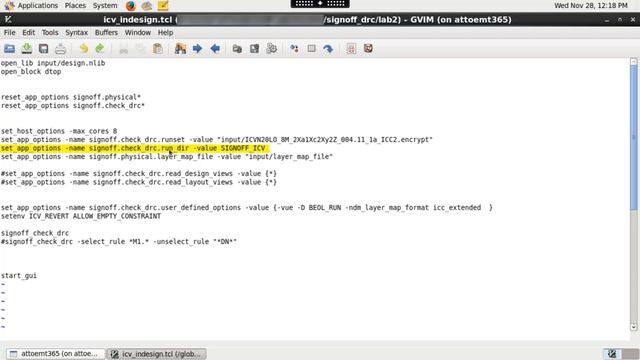Screen dimensions: 640x360
Task: Save current session toolbar icon
Action: 254,49
